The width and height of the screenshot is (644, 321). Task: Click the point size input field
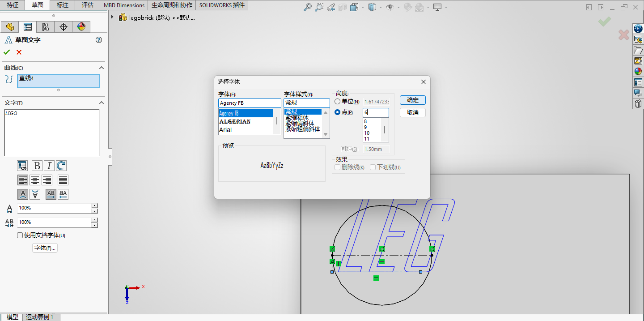[376, 113]
